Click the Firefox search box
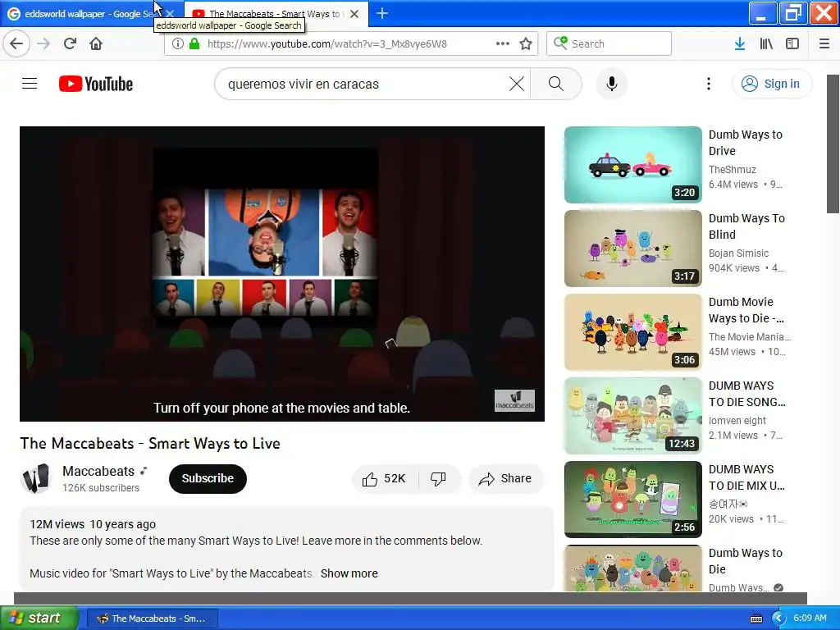The width and height of the screenshot is (840, 630). click(x=609, y=44)
